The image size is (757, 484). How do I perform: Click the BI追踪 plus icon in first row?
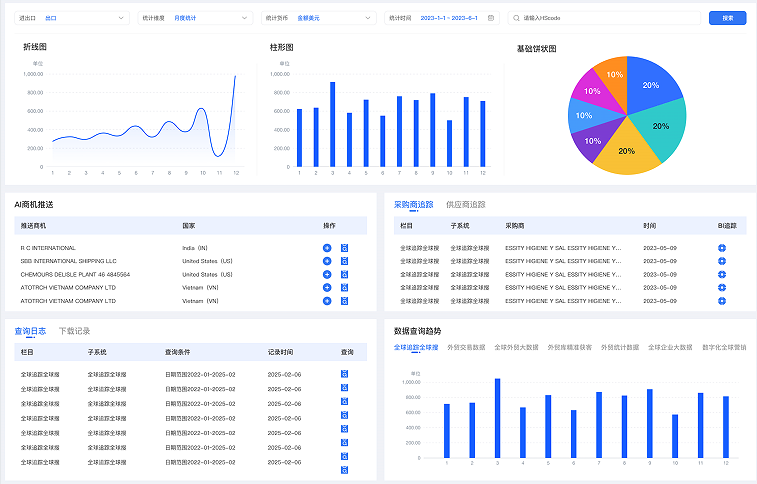pos(721,247)
